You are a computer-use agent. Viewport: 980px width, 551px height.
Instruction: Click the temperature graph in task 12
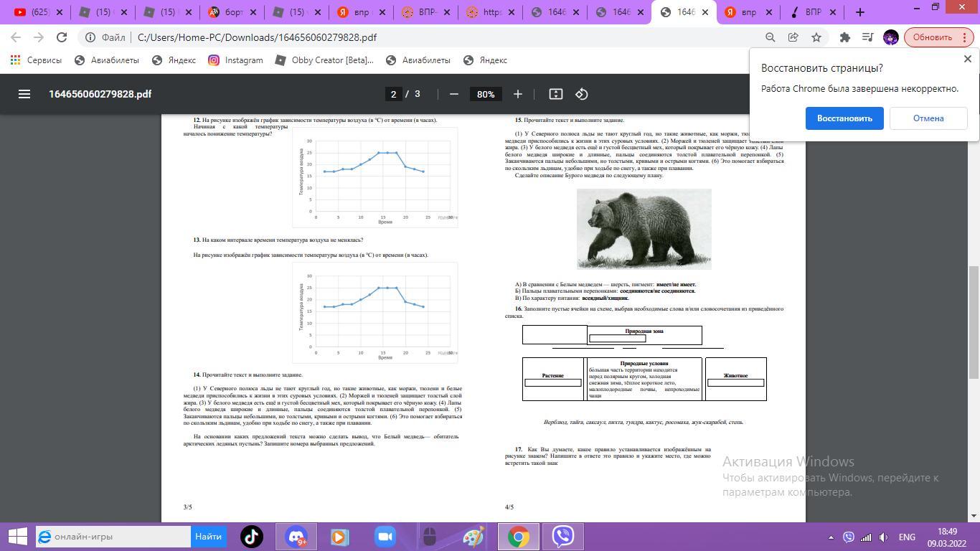coord(375,177)
